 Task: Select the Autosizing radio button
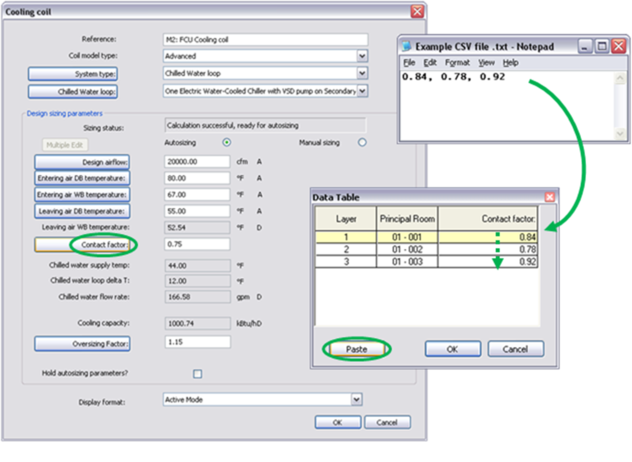coord(227,143)
